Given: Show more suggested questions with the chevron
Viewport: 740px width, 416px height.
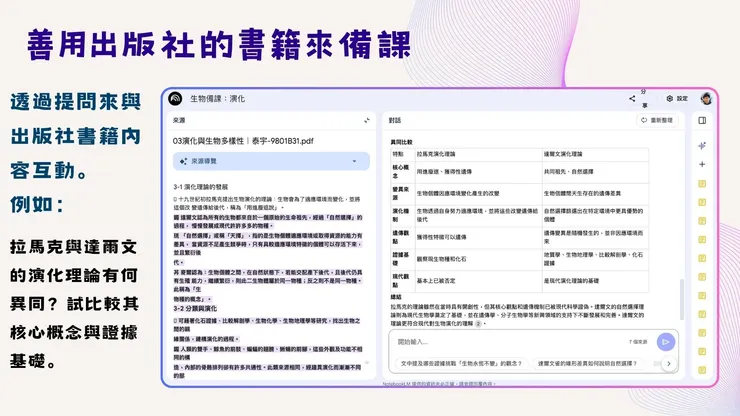Looking at the screenshot, I should (669, 364).
